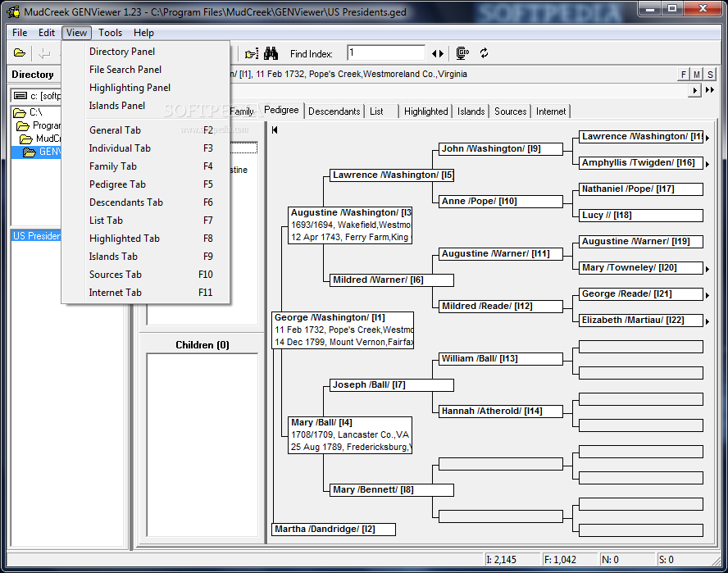The image size is (728, 573).
Task: Click the GED monitor toolbar icon
Action: tap(462, 53)
